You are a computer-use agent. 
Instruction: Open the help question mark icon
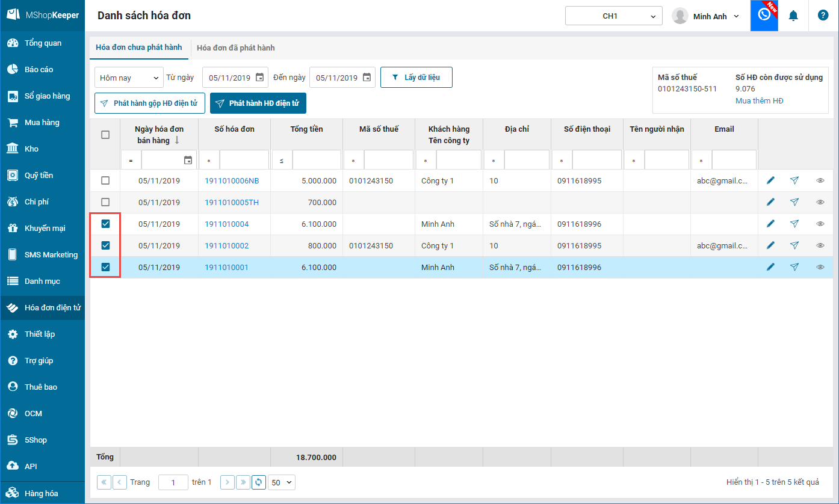pyautogui.click(x=823, y=16)
